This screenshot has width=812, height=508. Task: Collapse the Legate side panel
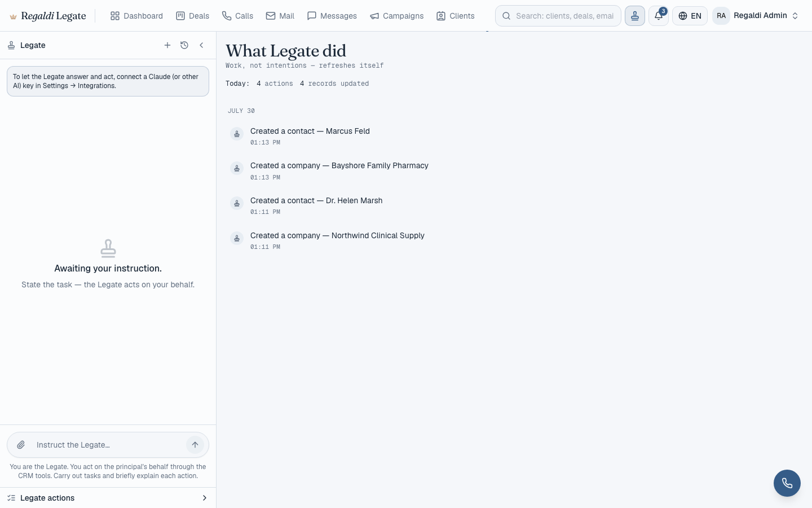point(201,45)
